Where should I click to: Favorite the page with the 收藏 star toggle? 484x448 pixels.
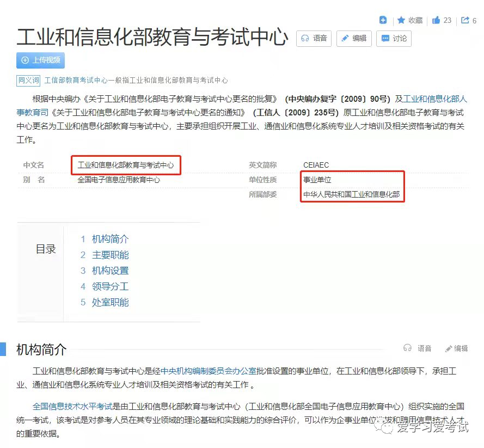pos(408,20)
